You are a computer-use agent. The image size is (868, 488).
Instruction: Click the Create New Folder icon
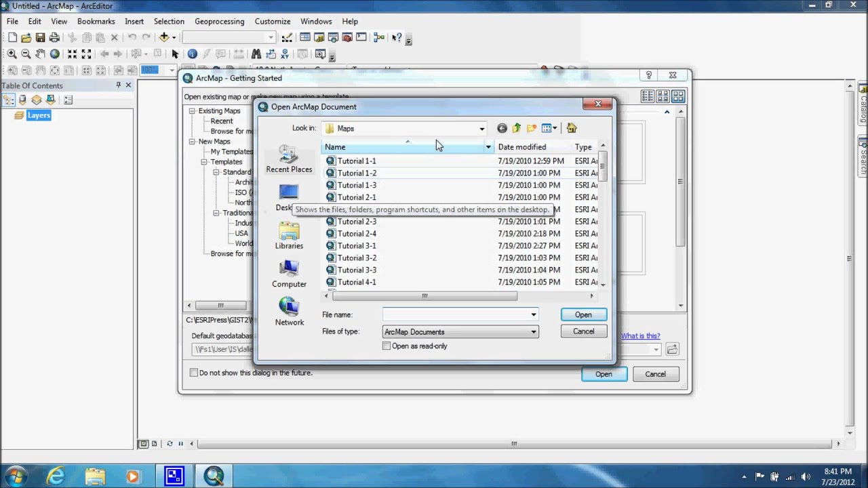click(x=532, y=128)
